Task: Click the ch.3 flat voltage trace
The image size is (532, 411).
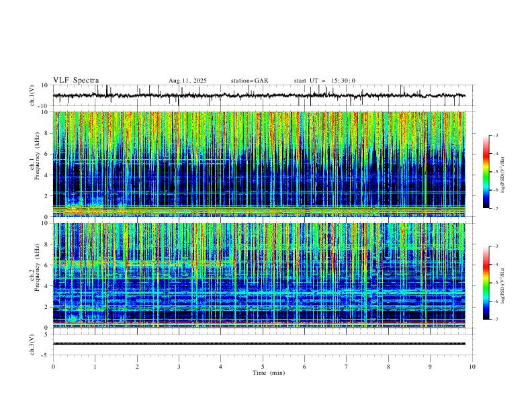Action: (x=259, y=344)
